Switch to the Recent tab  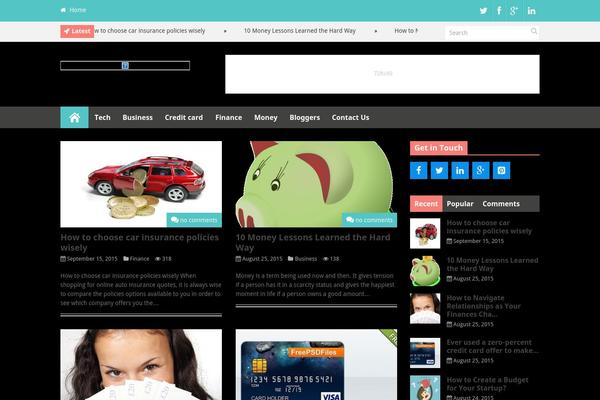pyautogui.click(x=426, y=204)
